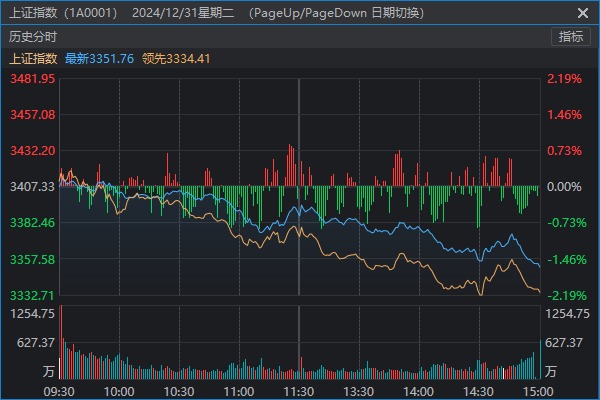This screenshot has height=400, width=600.
Task: Close the historical intraday chart window
Action: 583,12
